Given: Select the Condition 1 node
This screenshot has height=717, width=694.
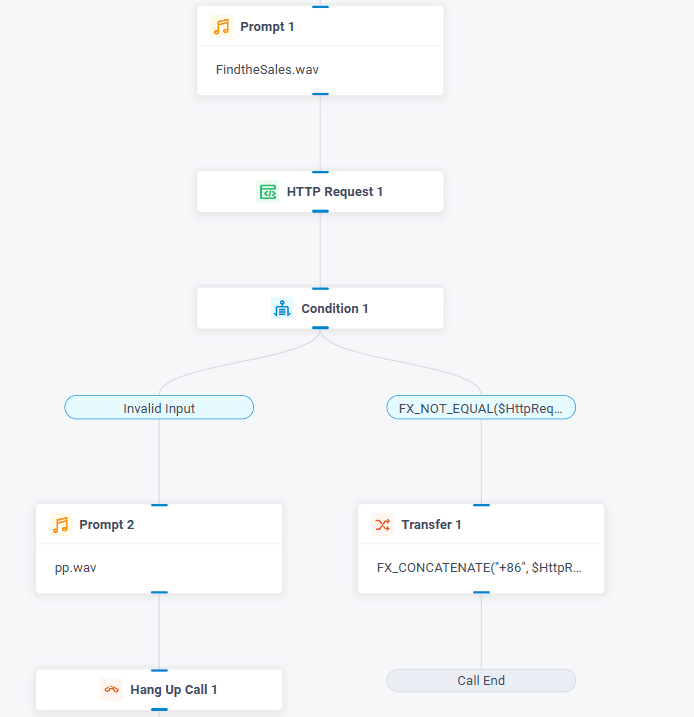Looking at the screenshot, I should (320, 308).
